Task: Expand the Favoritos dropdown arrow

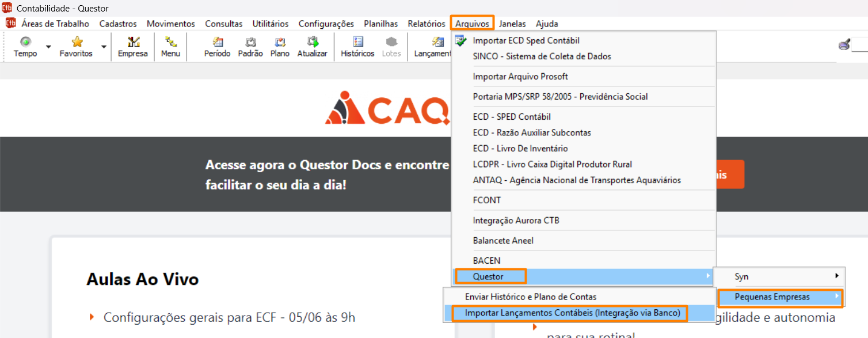Action: (104, 47)
